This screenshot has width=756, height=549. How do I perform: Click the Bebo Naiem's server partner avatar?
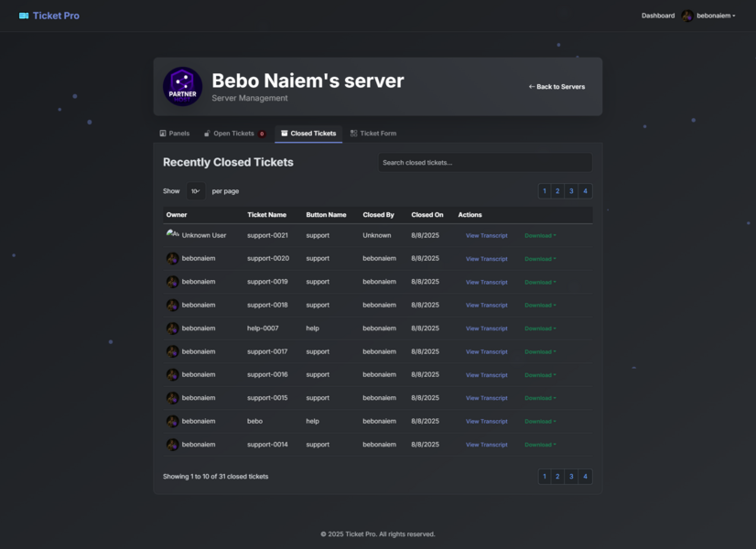pos(183,87)
